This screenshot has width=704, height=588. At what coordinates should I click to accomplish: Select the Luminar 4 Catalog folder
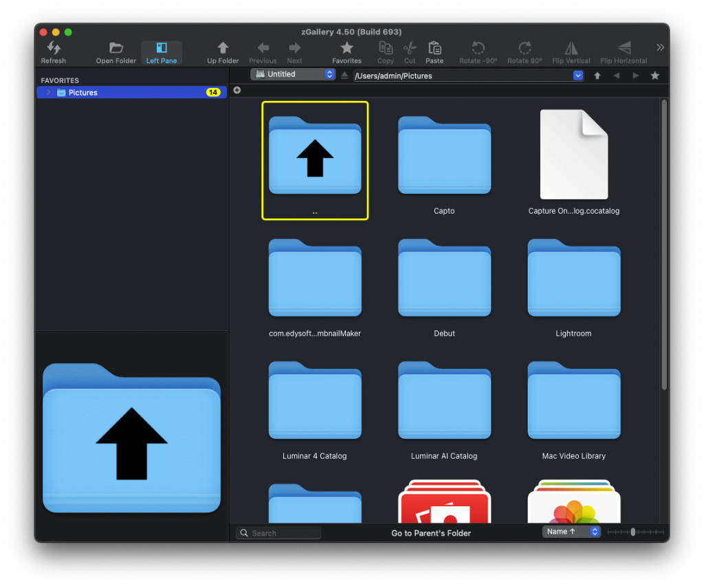315,400
